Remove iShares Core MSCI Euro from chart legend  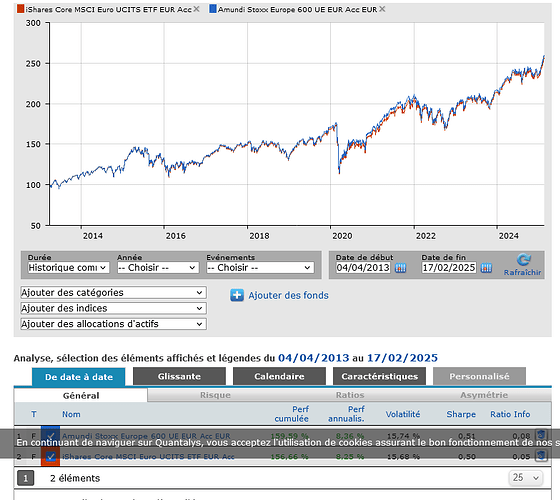tap(196, 9)
